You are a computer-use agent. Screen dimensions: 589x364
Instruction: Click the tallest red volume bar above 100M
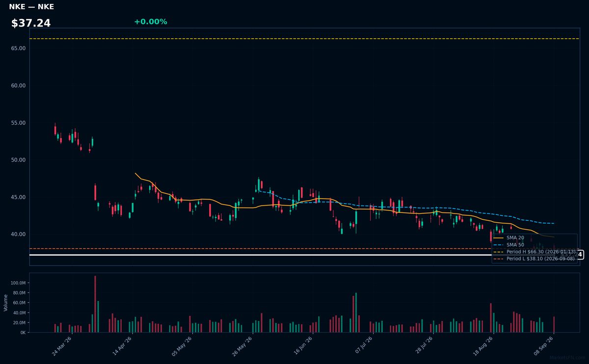tap(95, 304)
